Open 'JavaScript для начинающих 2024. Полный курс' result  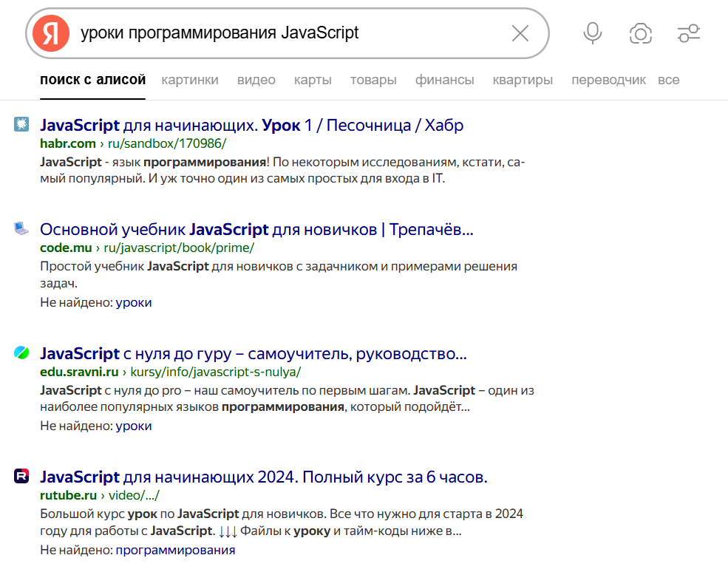point(264,477)
